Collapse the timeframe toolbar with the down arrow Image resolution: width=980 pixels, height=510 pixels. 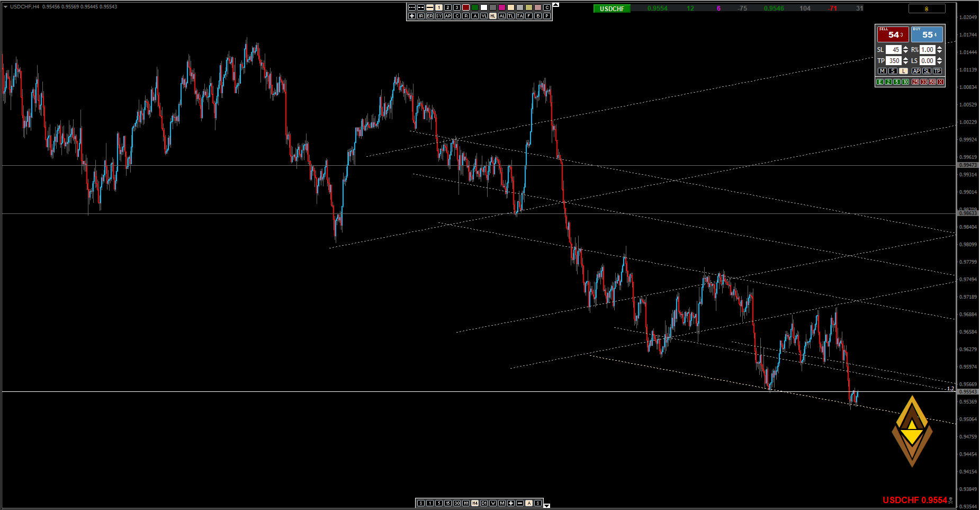tap(547, 506)
